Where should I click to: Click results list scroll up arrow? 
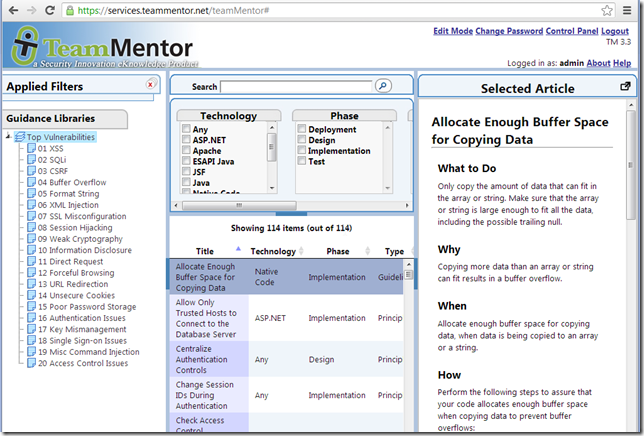[x=408, y=264]
